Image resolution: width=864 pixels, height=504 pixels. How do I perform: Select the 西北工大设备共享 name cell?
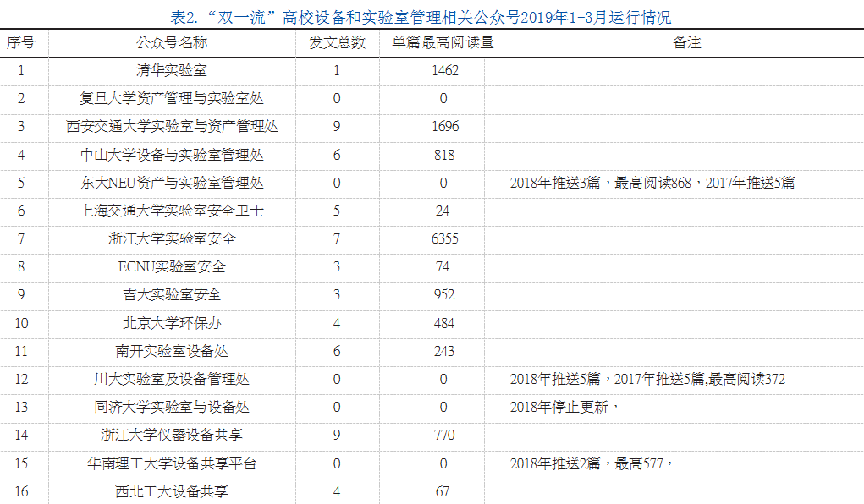[x=172, y=491]
